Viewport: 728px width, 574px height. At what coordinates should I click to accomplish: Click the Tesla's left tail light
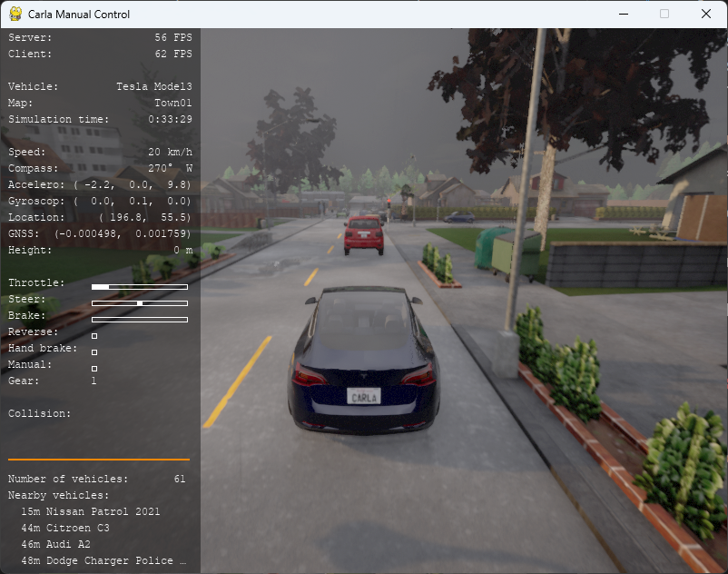click(311, 376)
